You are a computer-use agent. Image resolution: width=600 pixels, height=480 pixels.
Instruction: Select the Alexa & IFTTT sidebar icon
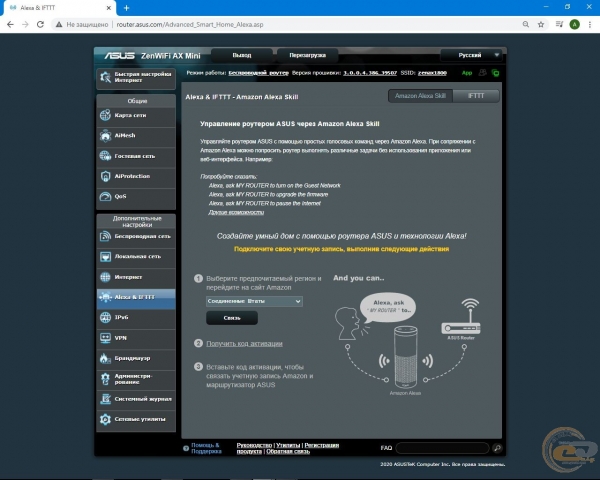coord(105,297)
